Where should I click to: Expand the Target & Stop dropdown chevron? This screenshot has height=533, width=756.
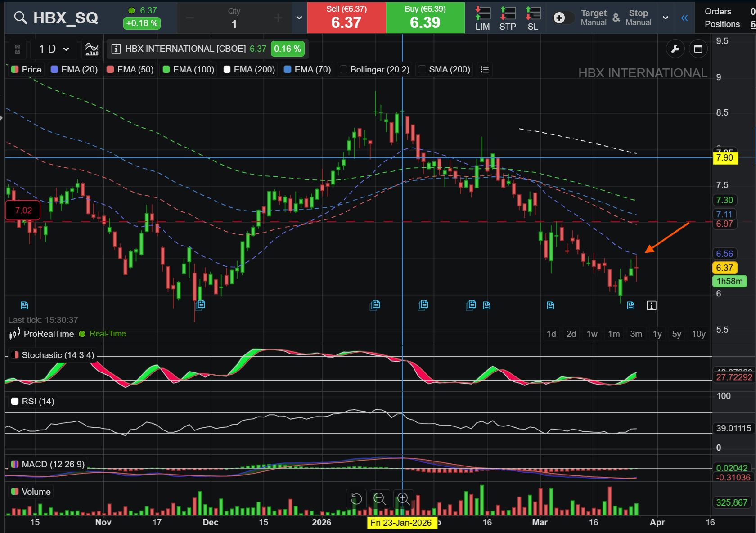[x=666, y=18]
